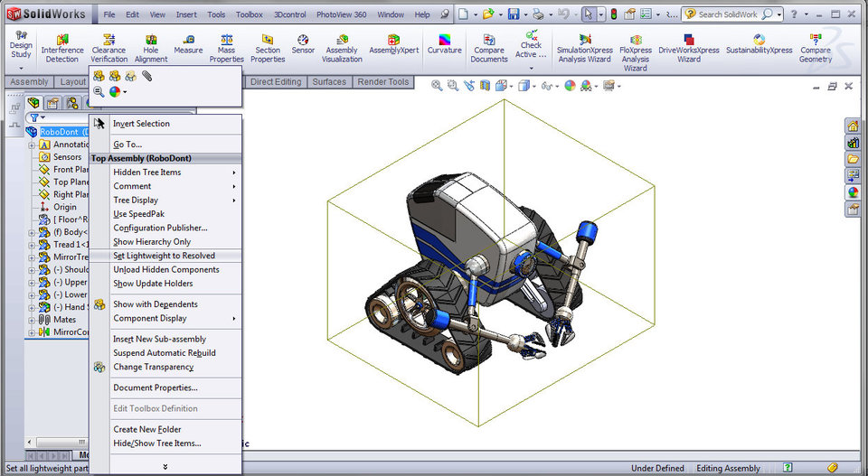
Task: Select the Origin tree item
Action: (65, 207)
